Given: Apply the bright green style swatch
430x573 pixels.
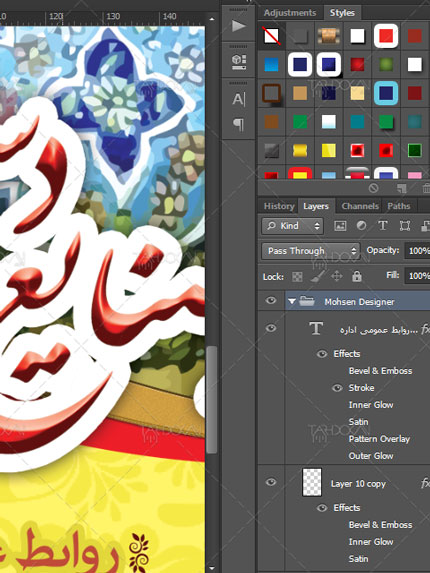Looking at the screenshot, I should (300, 122).
